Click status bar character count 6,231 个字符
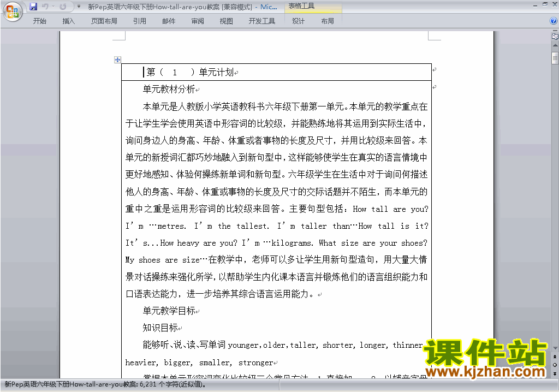 pos(173,384)
